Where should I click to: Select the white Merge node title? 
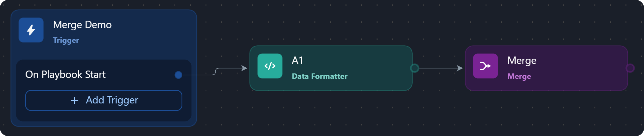pos(522,60)
